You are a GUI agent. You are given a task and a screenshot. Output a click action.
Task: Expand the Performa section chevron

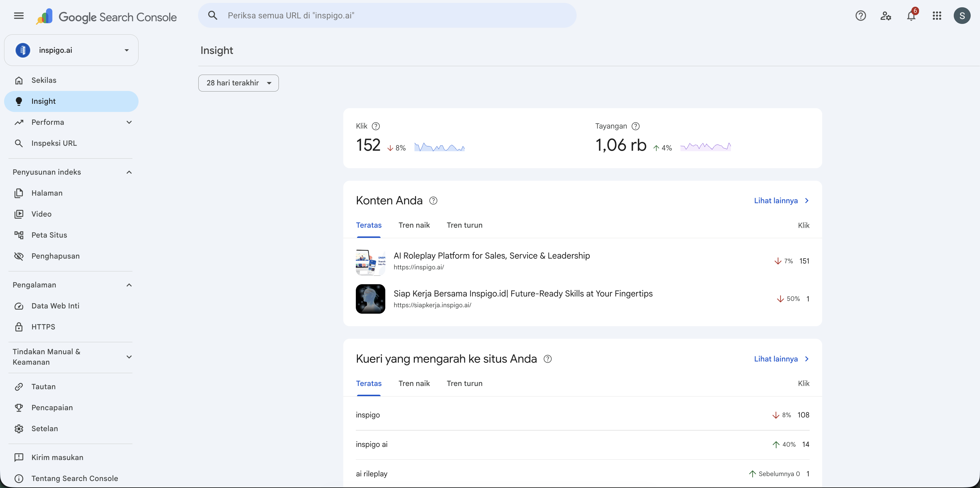click(x=129, y=122)
